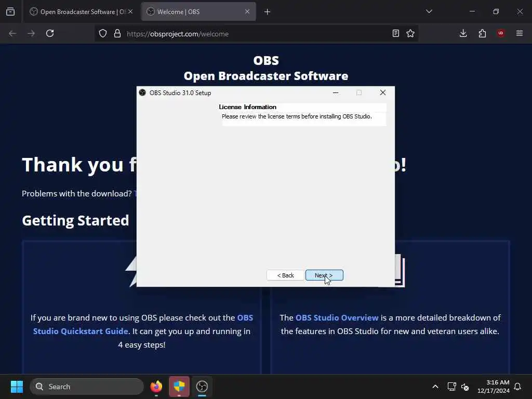The width and height of the screenshot is (532, 399).
Task: Go forward to next page
Action: pos(31,34)
